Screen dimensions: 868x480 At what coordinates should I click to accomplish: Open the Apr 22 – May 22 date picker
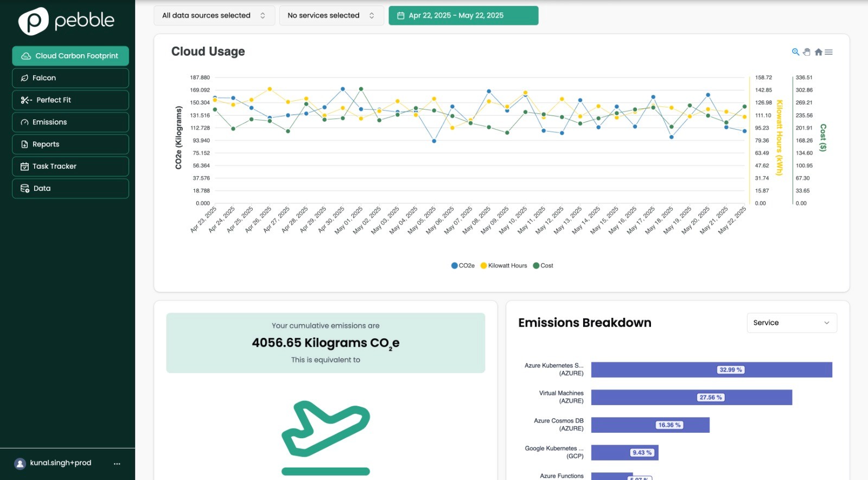(x=463, y=16)
